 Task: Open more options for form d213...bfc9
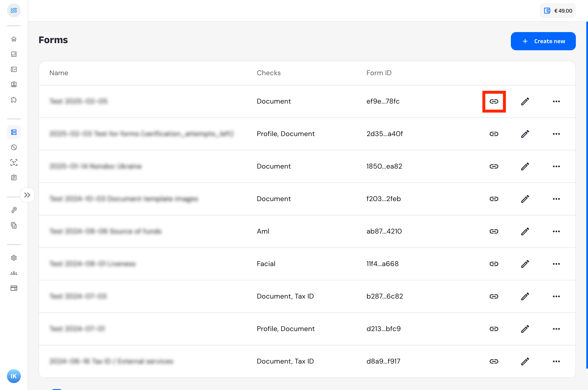tap(556, 329)
